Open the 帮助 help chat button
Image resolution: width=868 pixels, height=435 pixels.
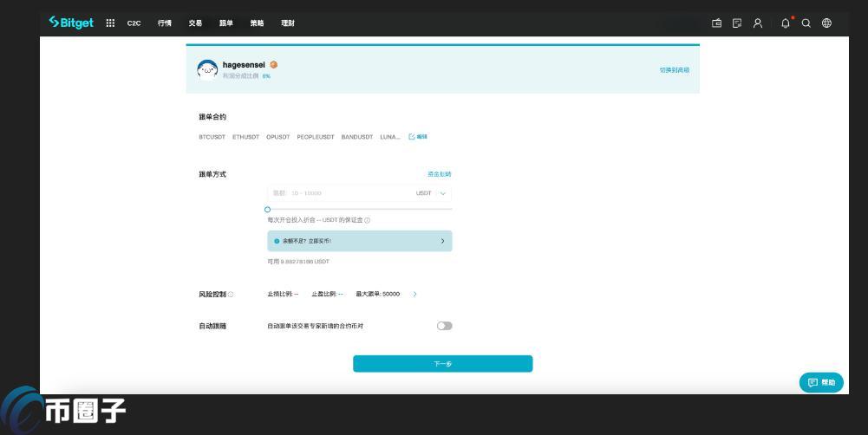[821, 382]
